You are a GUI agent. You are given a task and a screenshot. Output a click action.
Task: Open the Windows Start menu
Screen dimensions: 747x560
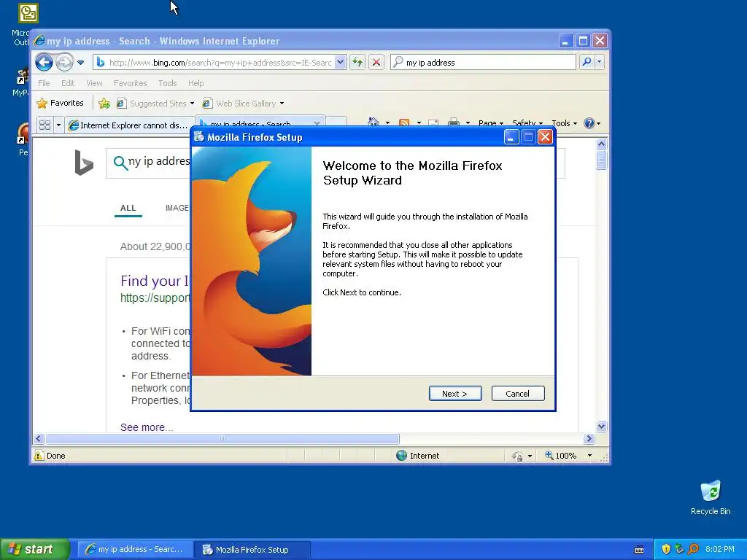click(35, 549)
